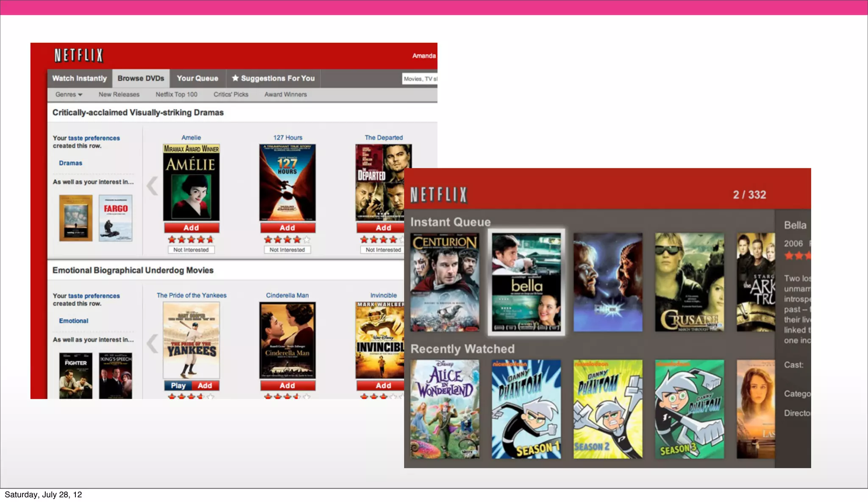Mark 127 Hours as Not Interested
This screenshot has width=868, height=502.
(x=287, y=250)
